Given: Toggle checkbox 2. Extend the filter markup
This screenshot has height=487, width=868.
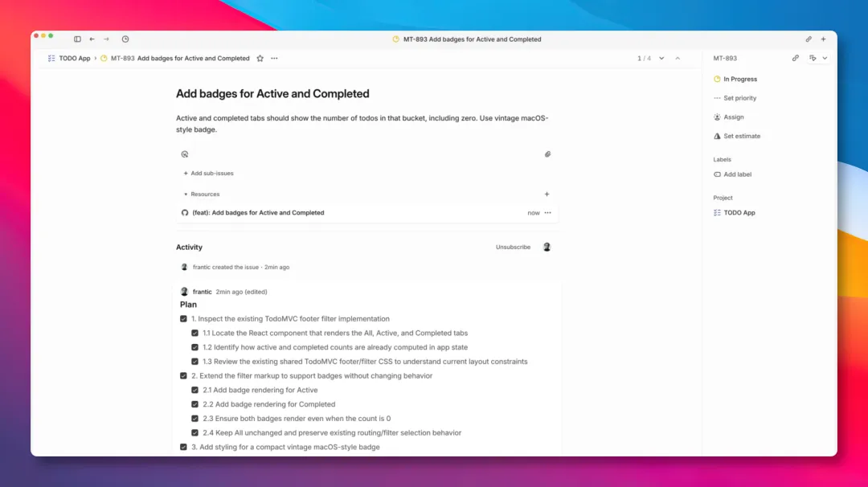Looking at the screenshot, I should (183, 376).
